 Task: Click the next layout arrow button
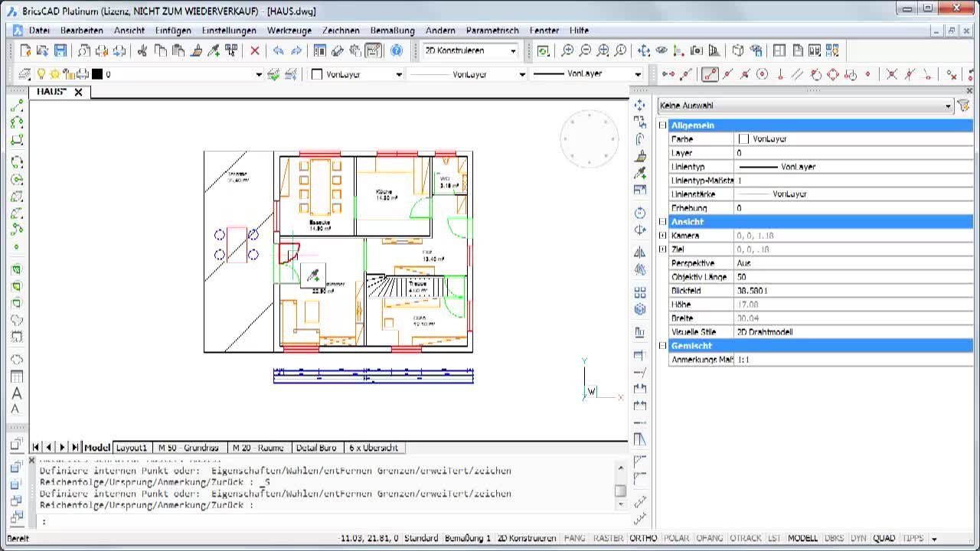[62, 448]
